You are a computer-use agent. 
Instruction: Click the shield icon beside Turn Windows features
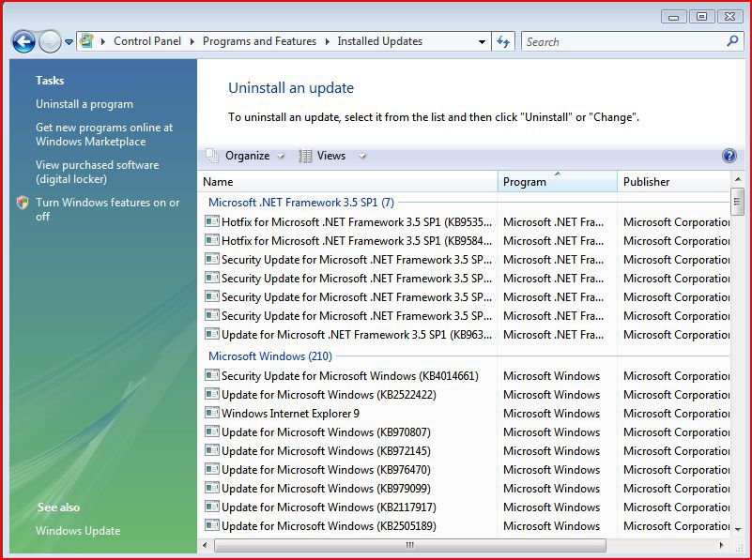pos(23,203)
